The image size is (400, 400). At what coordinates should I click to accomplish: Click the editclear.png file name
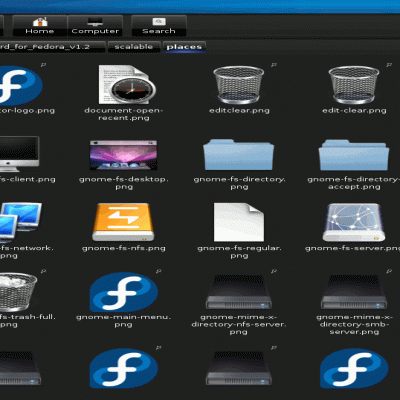[239, 110]
